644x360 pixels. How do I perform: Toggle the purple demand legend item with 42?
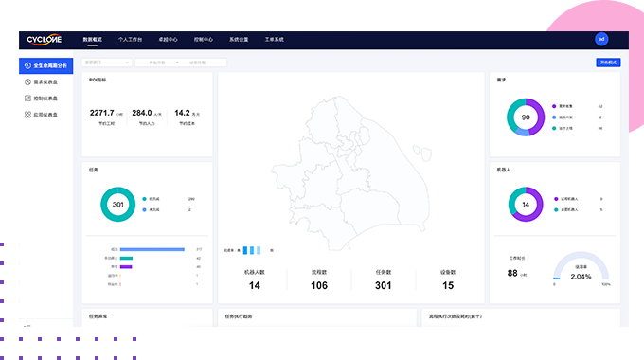click(x=577, y=106)
